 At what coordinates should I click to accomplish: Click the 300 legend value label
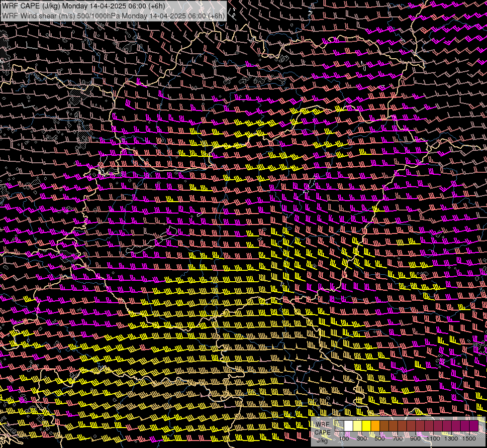(x=362, y=439)
